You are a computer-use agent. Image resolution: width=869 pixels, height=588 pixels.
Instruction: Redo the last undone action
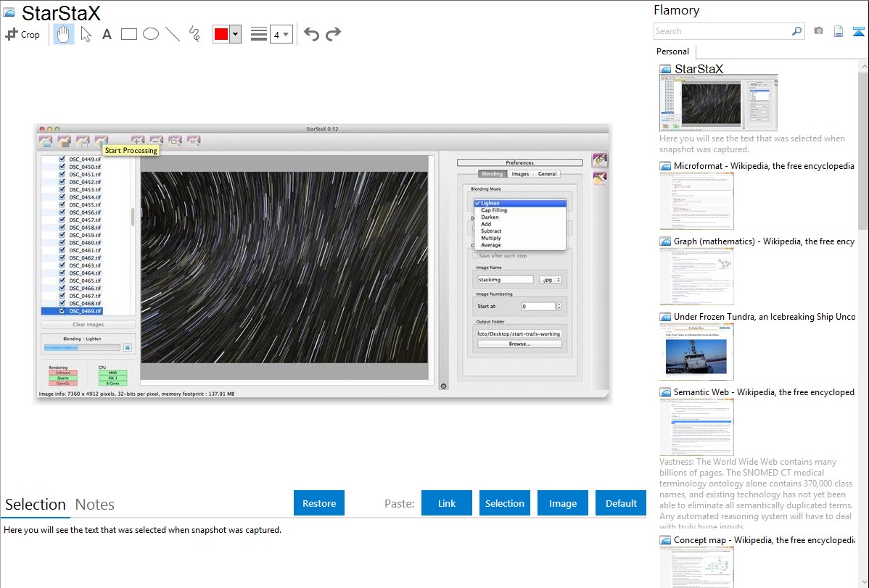[x=334, y=34]
